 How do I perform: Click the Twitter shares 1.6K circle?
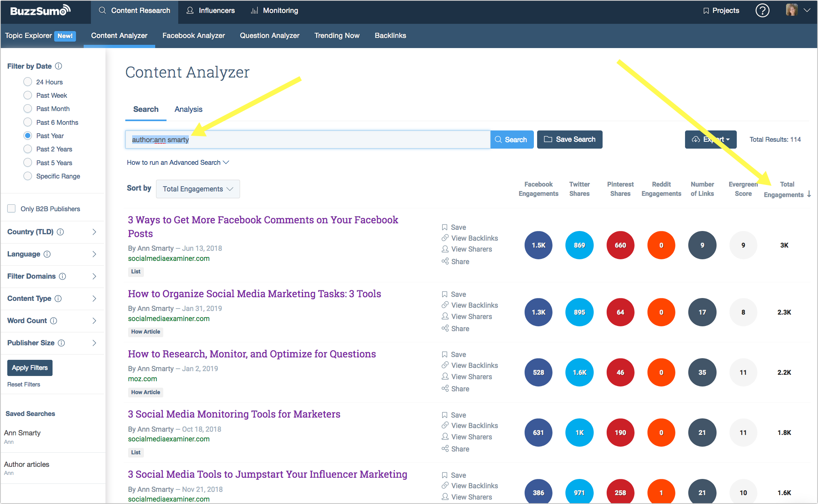[x=579, y=372]
